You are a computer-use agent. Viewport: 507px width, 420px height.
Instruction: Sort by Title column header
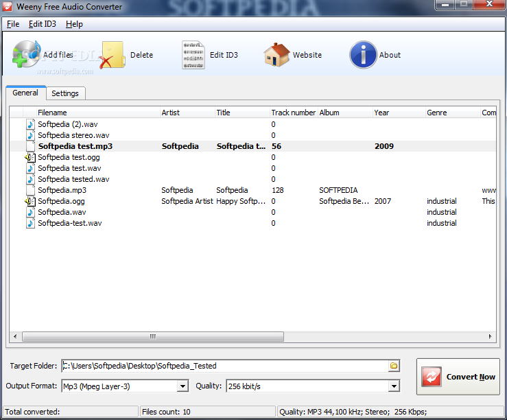tap(242, 113)
